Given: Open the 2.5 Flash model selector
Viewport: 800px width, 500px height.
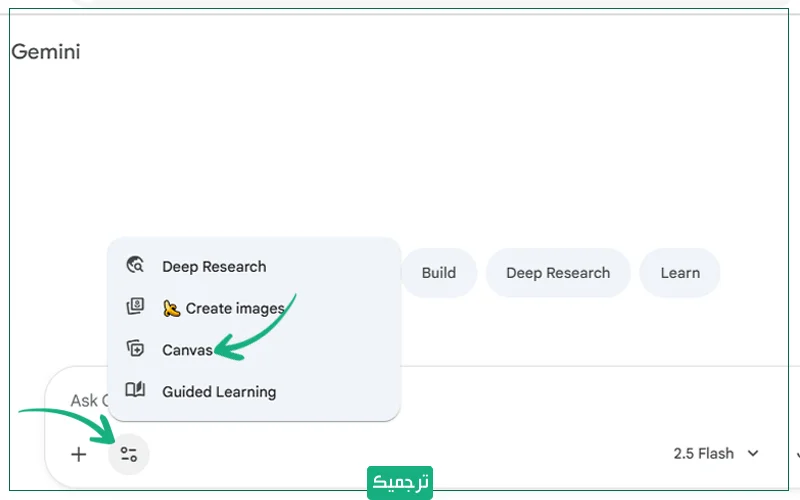Looking at the screenshot, I should [703, 454].
